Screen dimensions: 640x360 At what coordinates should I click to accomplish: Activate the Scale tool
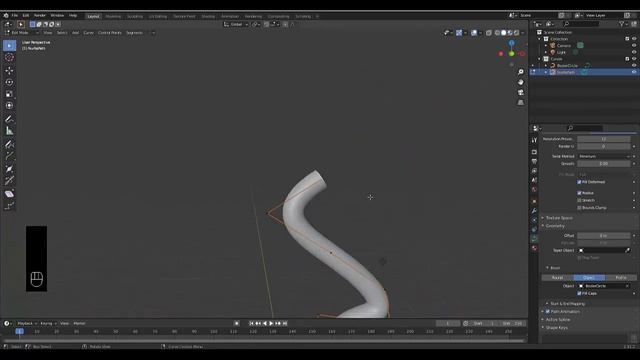click(9, 94)
